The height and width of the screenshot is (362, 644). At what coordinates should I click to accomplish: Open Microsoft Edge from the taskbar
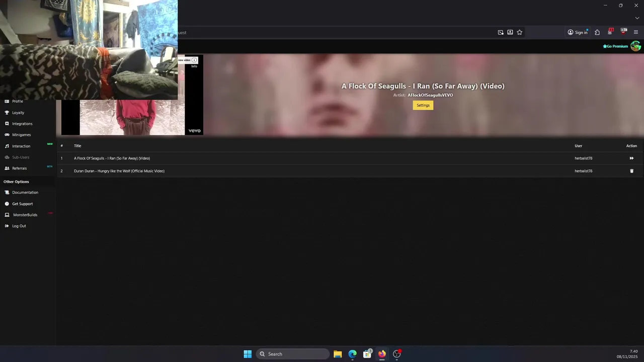pos(353,354)
